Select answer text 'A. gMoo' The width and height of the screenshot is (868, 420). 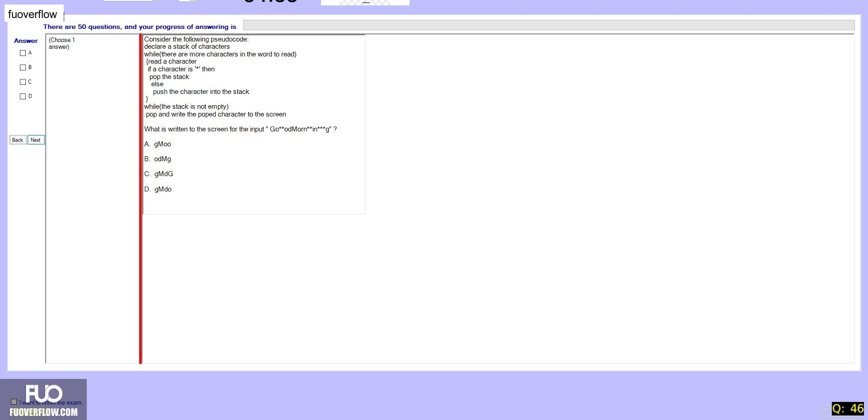click(x=157, y=144)
